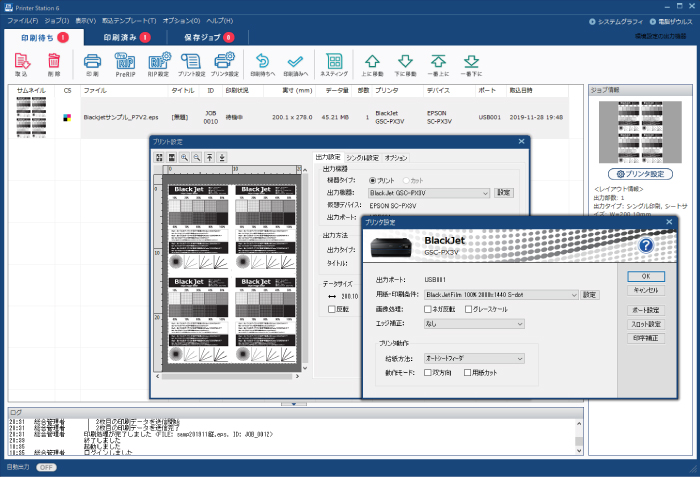This screenshot has height=477, width=700.
Task: Switch the 自動出力 OFF toggle
Action: pyautogui.click(x=46, y=467)
